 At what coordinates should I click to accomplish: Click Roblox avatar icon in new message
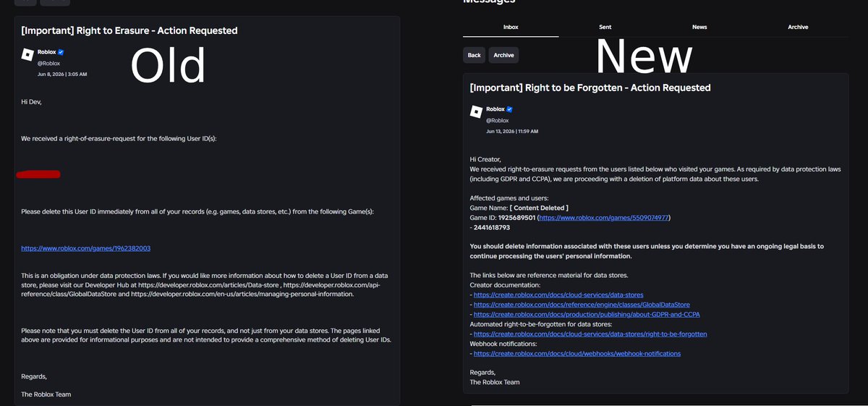point(476,111)
